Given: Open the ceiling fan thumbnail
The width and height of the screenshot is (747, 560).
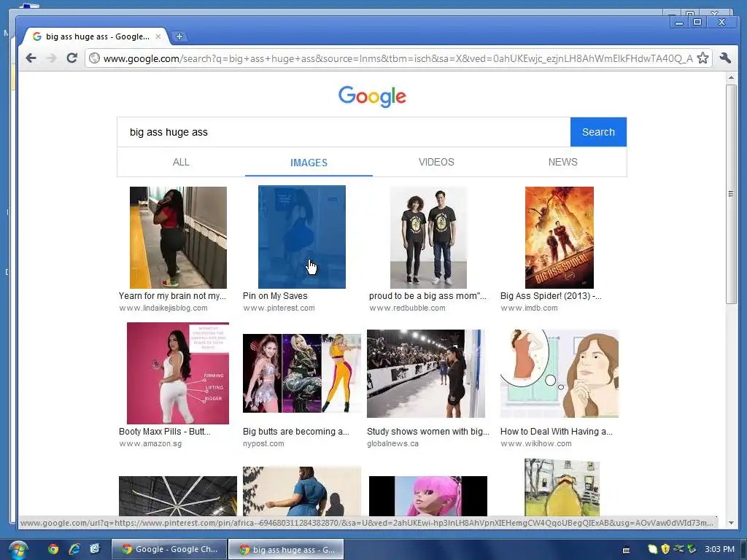Looking at the screenshot, I should tap(178, 496).
